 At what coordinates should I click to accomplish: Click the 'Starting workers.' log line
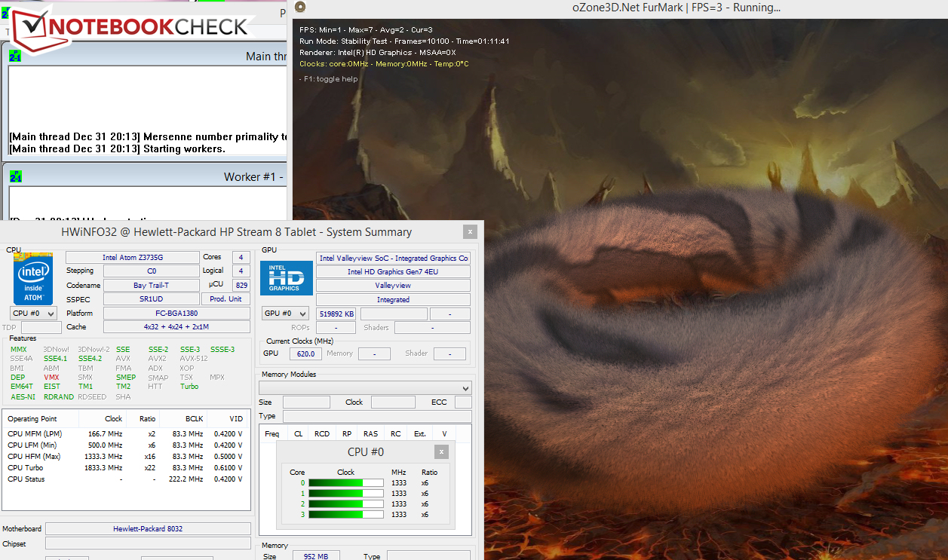coord(117,148)
